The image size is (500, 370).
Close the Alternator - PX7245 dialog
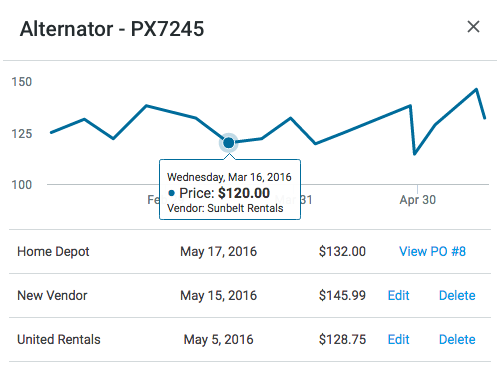click(473, 27)
